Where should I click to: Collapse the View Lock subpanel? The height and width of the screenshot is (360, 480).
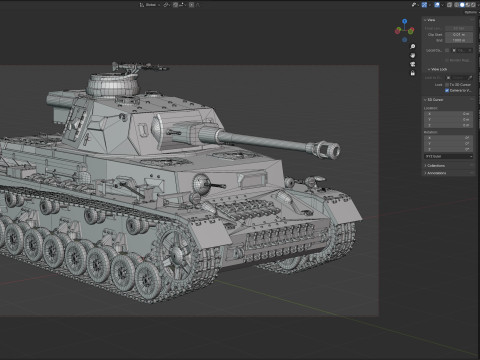click(x=437, y=69)
